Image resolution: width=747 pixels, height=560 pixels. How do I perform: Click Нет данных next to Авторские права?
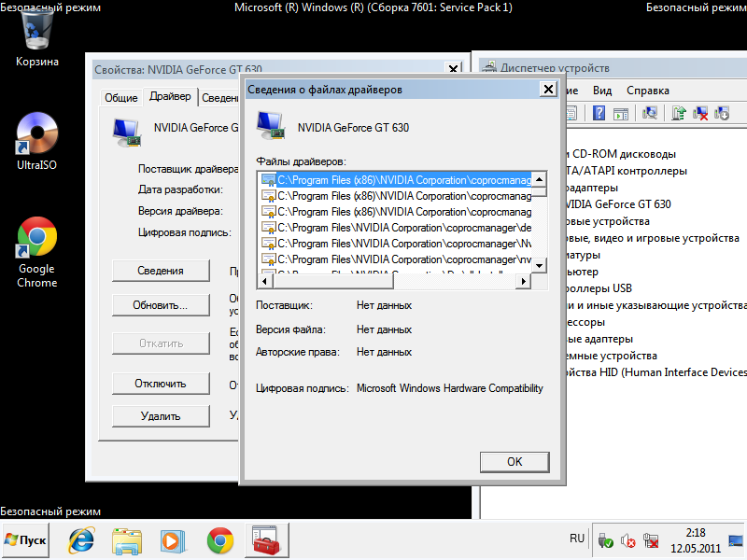pyautogui.click(x=384, y=352)
